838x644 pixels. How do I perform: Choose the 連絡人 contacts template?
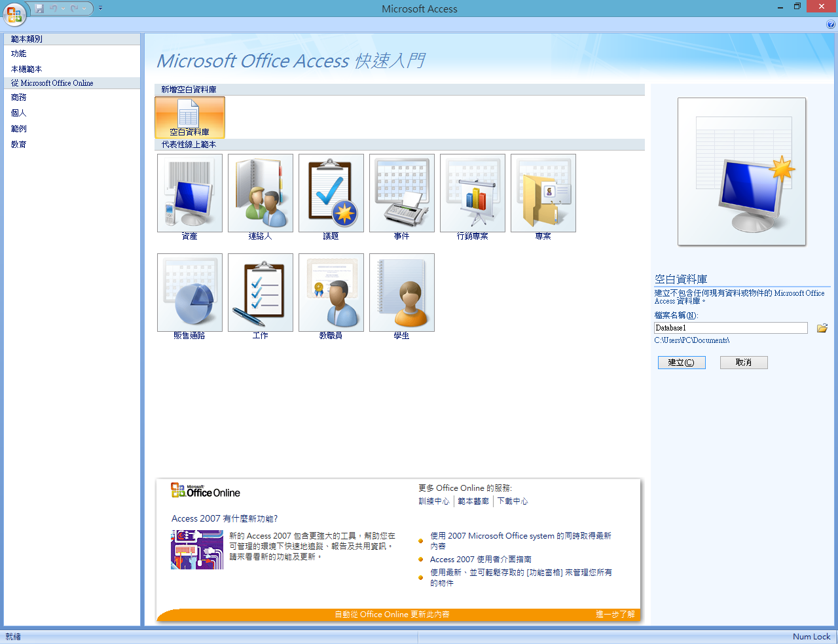pyautogui.click(x=261, y=193)
